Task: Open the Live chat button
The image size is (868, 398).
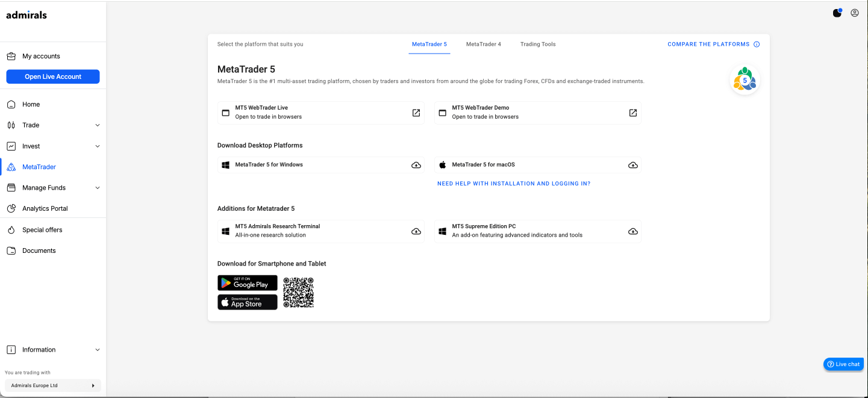Action: pos(843,364)
